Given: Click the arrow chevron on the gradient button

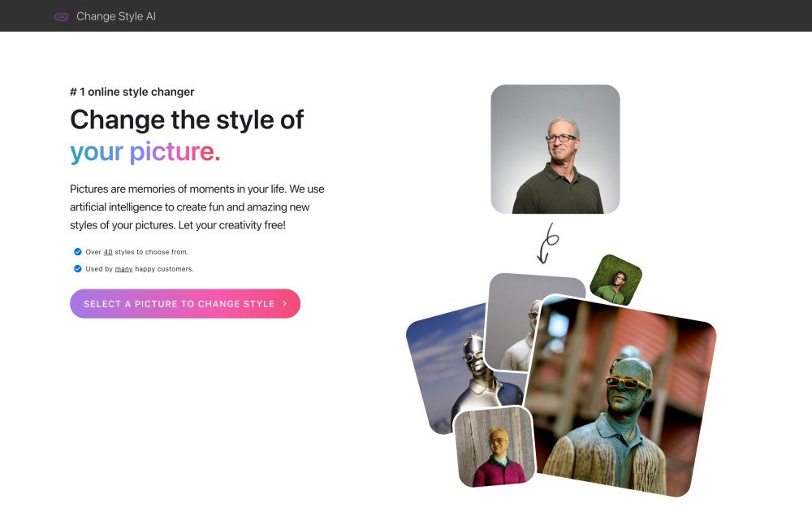Looking at the screenshot, I should tap(285, 304).
